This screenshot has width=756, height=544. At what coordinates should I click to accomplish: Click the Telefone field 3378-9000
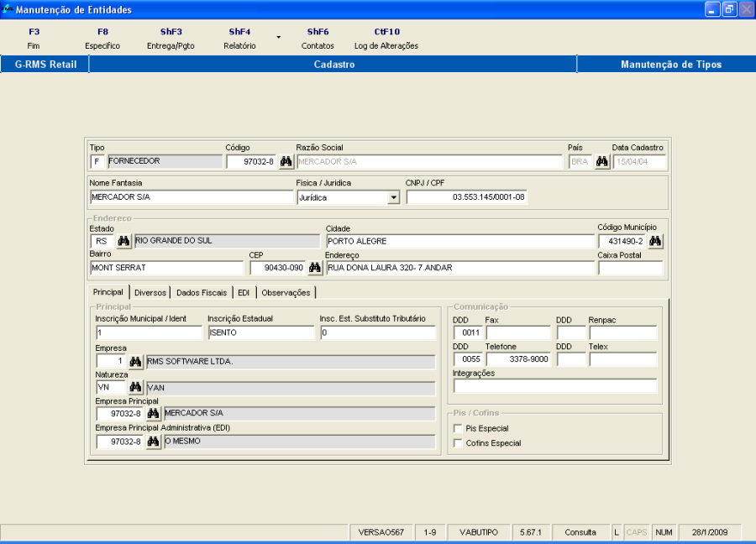tap(518, 359)
